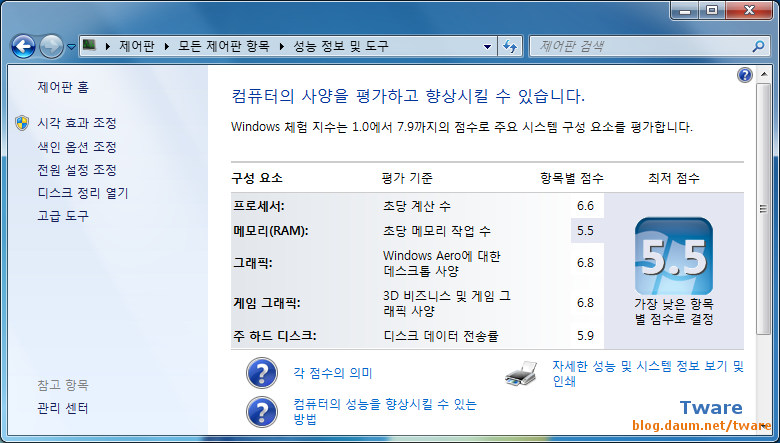
Task: Select the 그래픽: row label
Action: coord(253,263)
